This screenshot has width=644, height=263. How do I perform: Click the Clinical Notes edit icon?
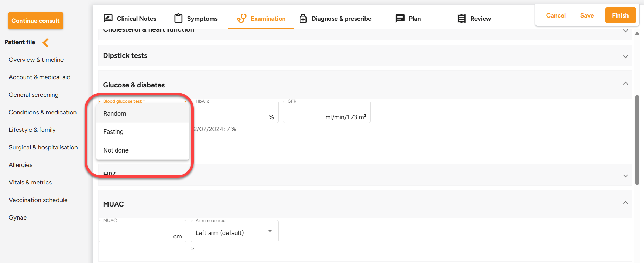tap(108, 18)
